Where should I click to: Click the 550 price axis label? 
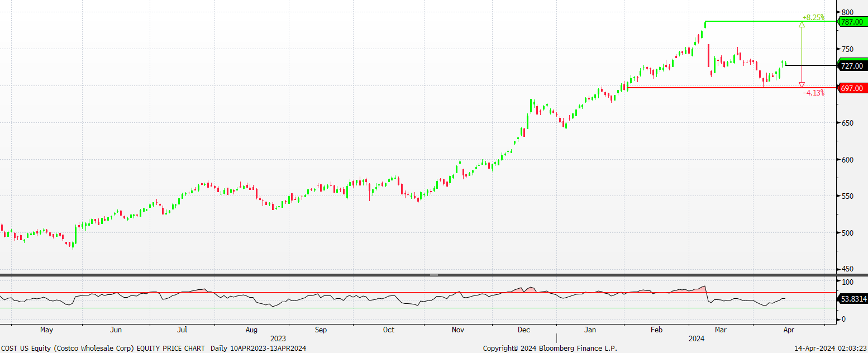coord(847,197)
